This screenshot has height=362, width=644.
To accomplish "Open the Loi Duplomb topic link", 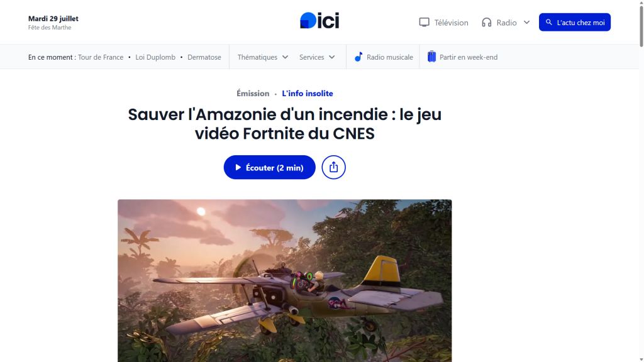I will pyautogui.click(x=155, y=57).
